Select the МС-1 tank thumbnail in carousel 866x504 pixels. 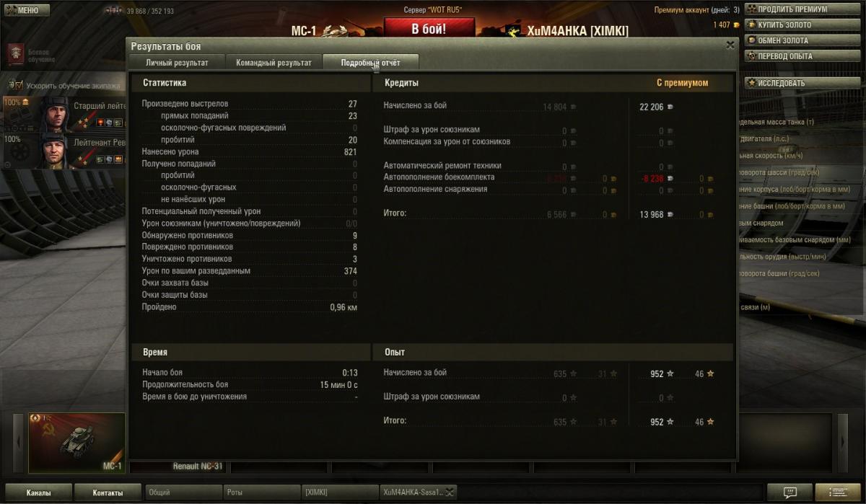coord(76,443)
